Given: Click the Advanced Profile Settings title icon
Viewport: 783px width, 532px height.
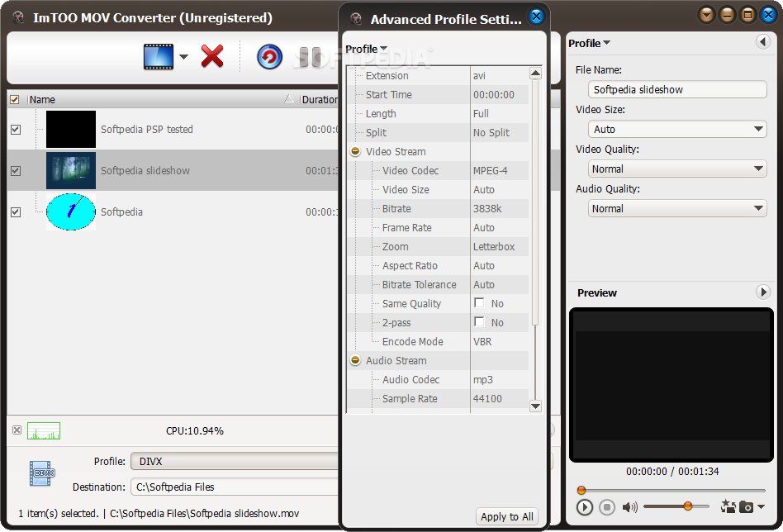Looking at the screenshot, I should coord(356,20).
